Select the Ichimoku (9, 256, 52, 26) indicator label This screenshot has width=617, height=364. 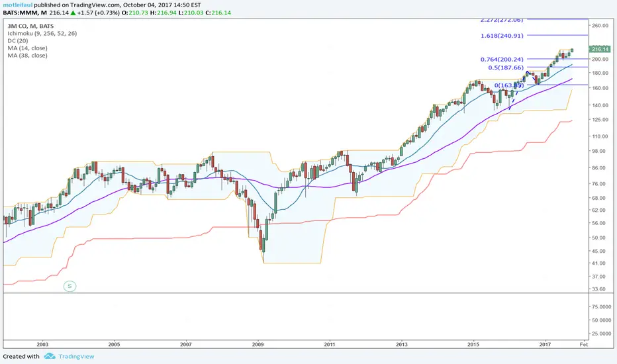[x=42, y=34]
